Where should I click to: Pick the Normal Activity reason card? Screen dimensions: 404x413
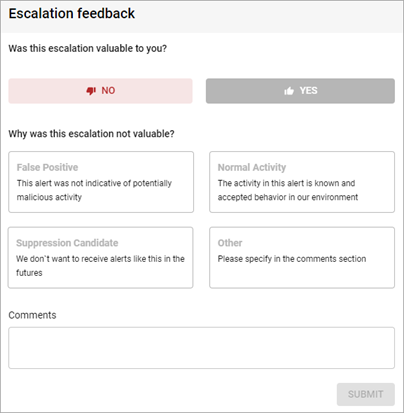(302, 182)
